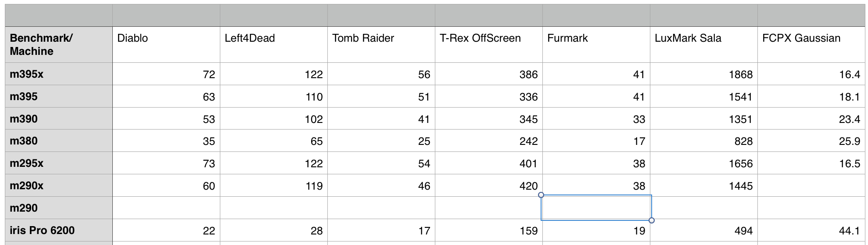The image size is (868, 245).
Task: Click the iris Pro 6200 row header
Action: 58,231
